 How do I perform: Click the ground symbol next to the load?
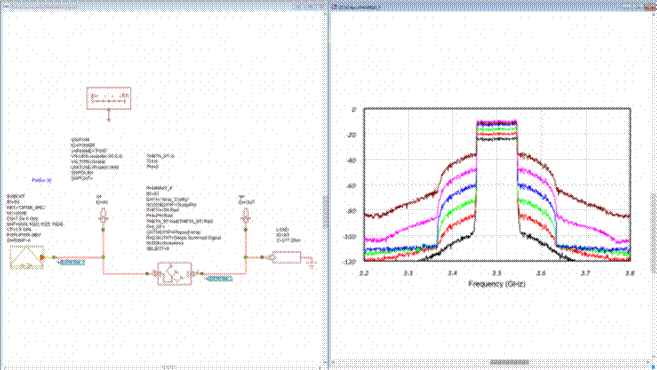click(312, 263)
